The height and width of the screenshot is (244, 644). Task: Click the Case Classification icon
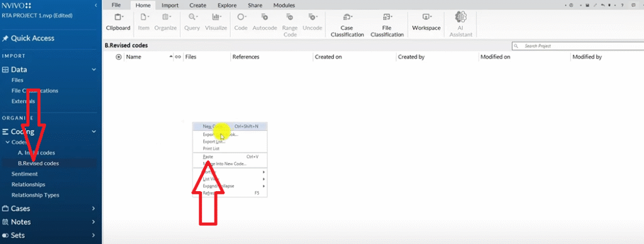[x=347, y=17]
